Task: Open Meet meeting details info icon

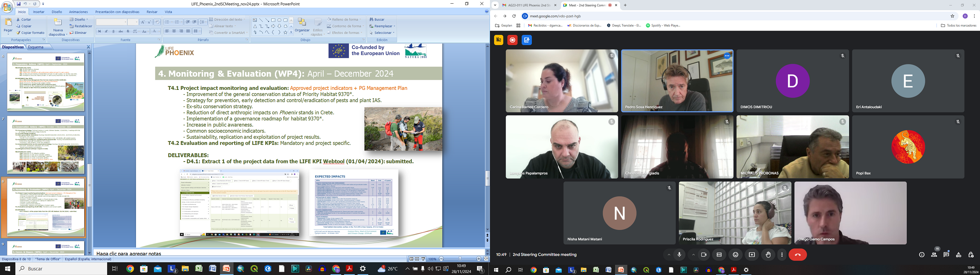Action: pyautogui.click(x=921, y=255)
